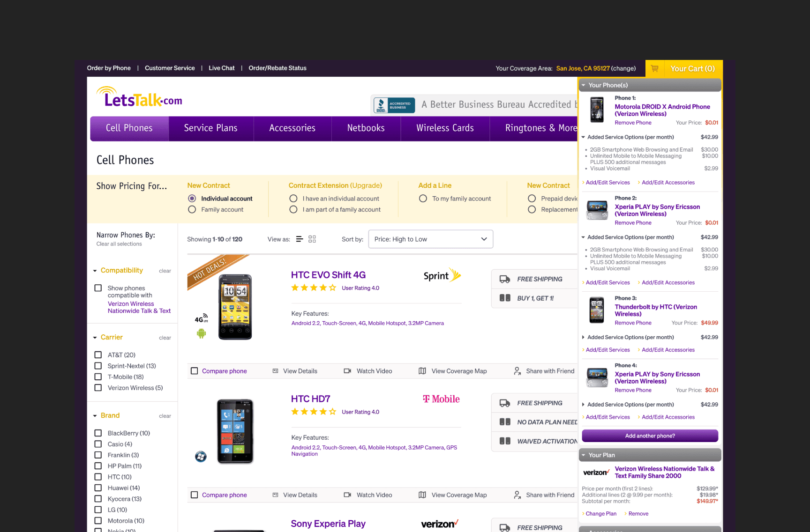Click Share with Friend icon for HTC HD7
Screen dimensions: 810x532
tap(517, 495)
